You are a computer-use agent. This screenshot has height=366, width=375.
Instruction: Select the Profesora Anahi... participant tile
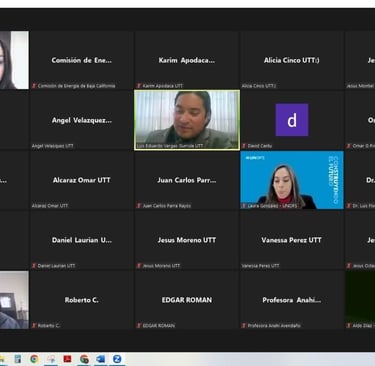pos(292,300)
